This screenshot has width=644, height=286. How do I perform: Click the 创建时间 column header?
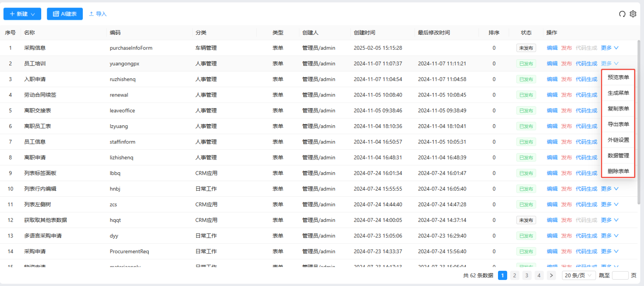[x=364, y=32]
